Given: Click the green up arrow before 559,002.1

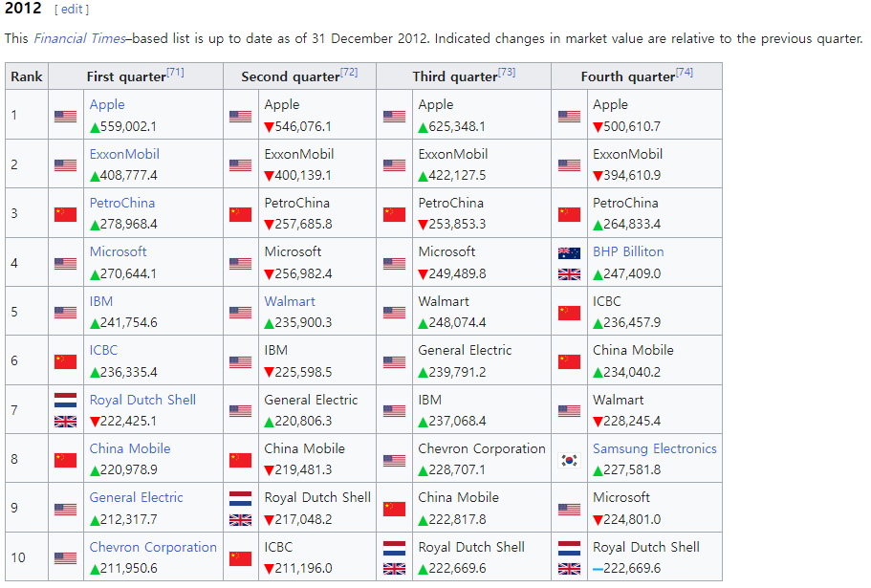Looking at the screenshot, I should [x=95, y=128].
